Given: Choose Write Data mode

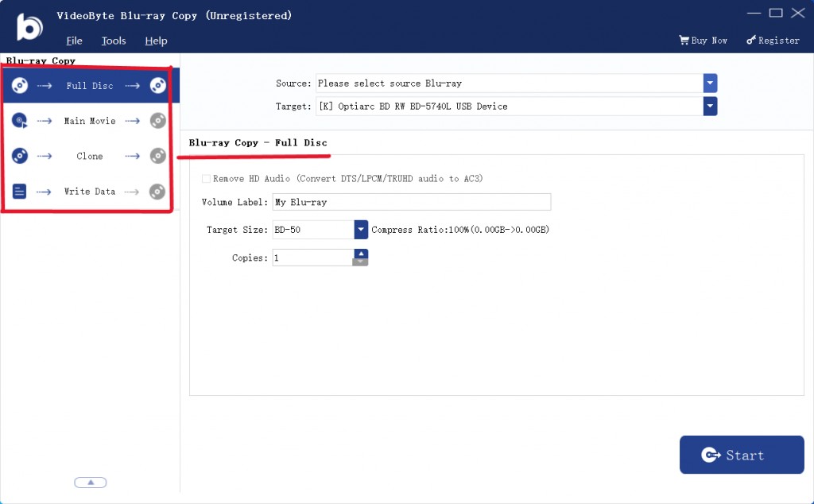Looking at the screenshot, I should 90,192.
